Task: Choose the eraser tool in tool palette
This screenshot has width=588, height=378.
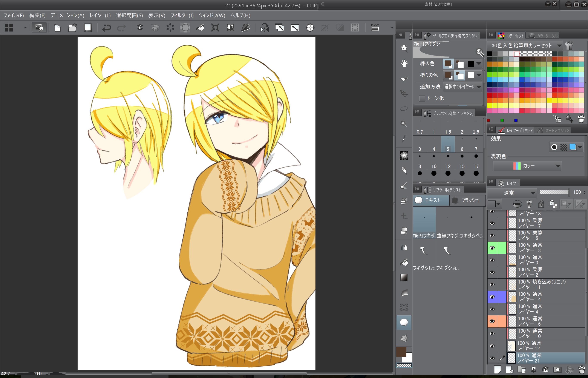Action: coord(404,231)
